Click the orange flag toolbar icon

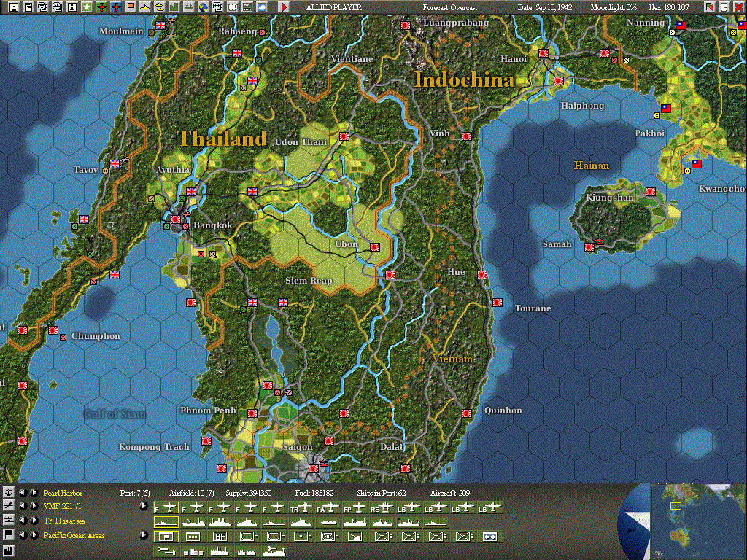coord(130,7)
